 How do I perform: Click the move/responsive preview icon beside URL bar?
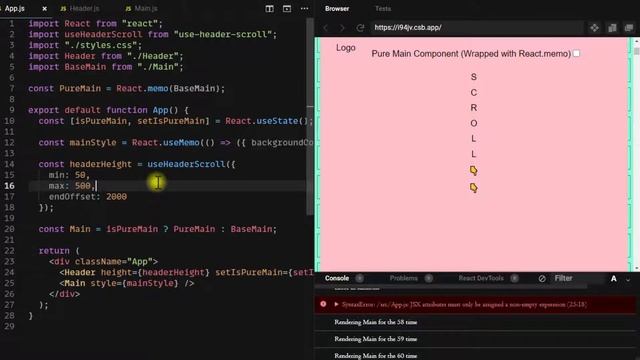[x=594, y=28]
